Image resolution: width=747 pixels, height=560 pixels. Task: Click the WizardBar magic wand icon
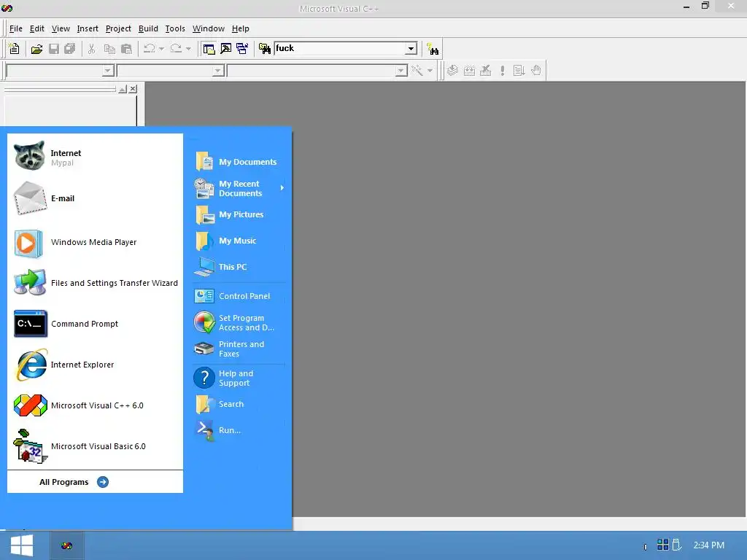[x=417, y=71]
